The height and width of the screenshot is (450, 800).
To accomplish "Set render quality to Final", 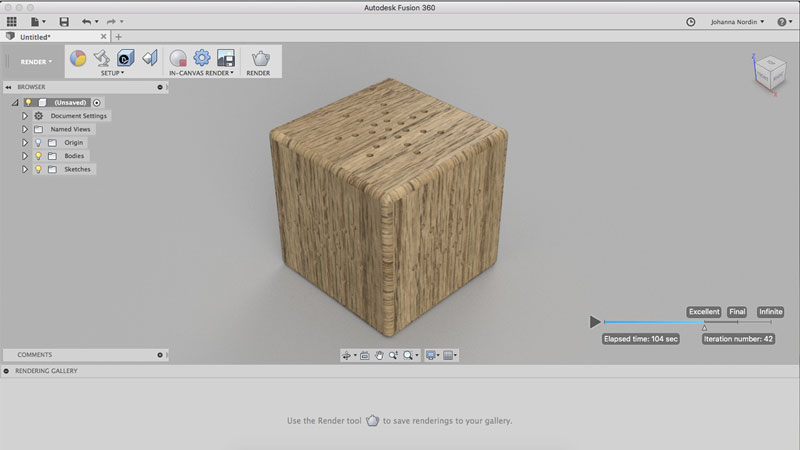I will (737, 312).
